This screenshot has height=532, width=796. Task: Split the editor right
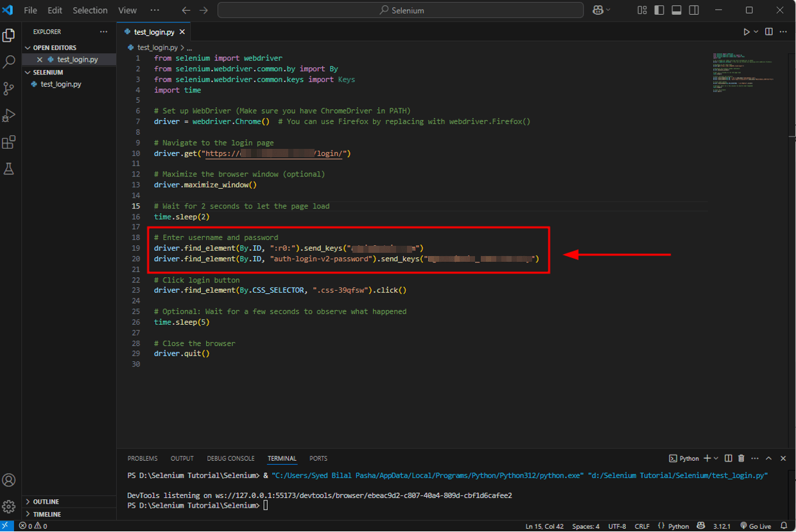[768, 31]
